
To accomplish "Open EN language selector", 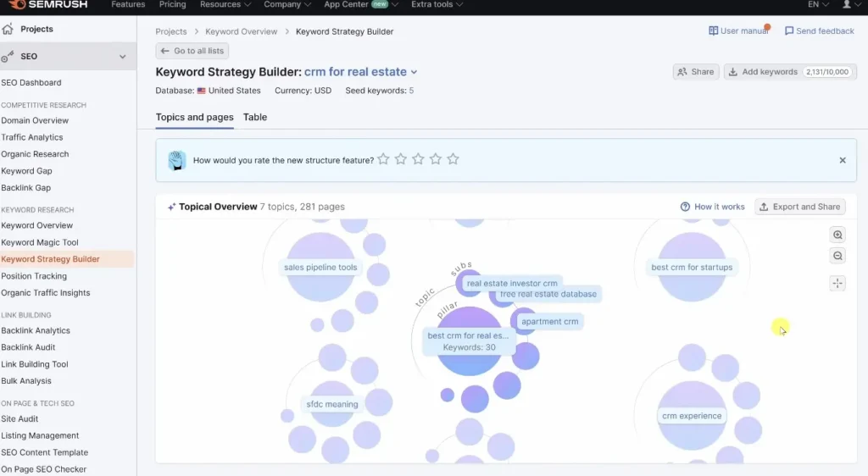I will pyautogui.click(x=818, y=4).
